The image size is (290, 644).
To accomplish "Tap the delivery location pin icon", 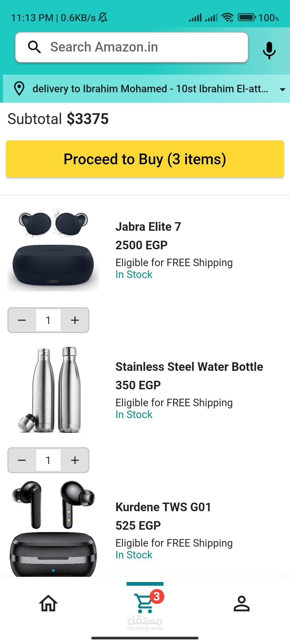I will (x=19, y=89).
